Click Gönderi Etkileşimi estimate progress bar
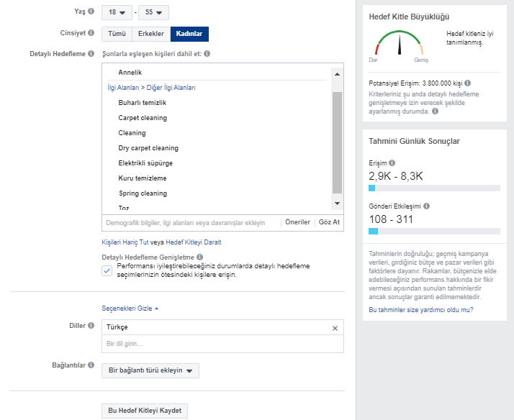 point(434,231)
